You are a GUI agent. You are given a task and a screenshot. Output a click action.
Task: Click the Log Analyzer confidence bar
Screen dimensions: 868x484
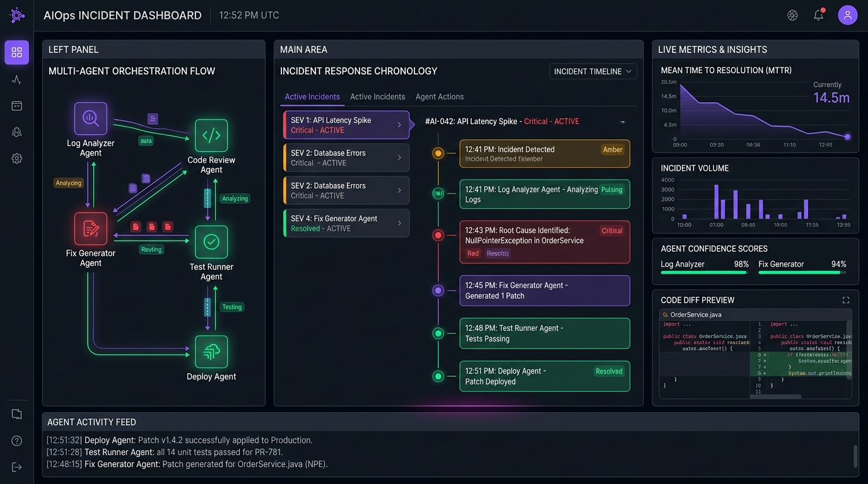703,272
